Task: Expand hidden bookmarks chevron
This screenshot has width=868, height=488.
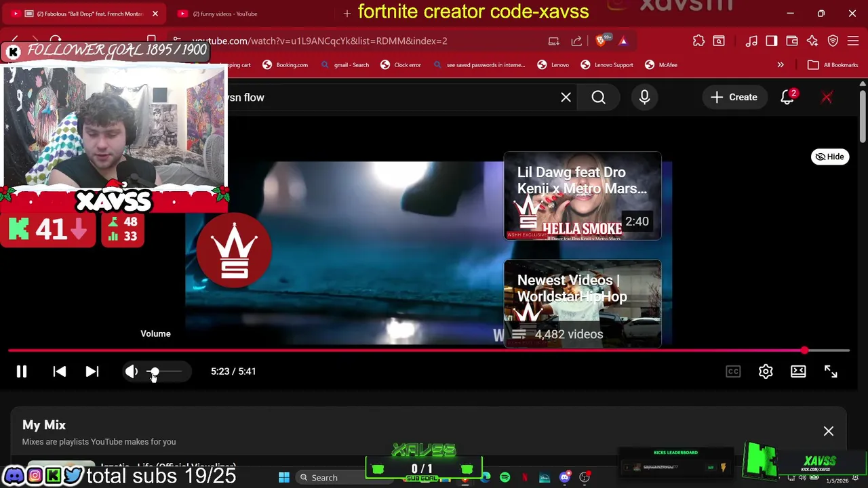Action: pos(781,65)
